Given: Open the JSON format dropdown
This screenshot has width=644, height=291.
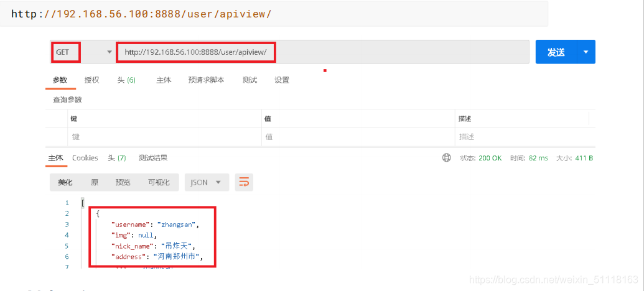Looking at the screenshot, I should [207, 183].
